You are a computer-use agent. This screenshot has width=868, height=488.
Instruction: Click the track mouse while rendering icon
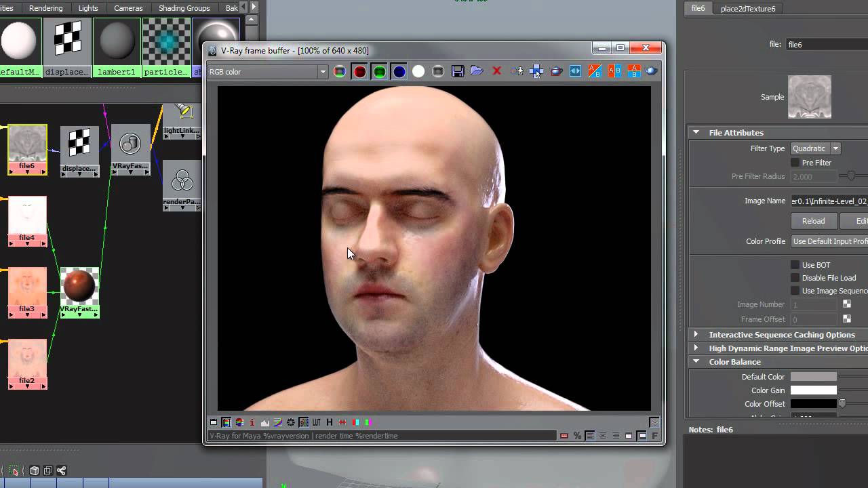click(517, 71)
